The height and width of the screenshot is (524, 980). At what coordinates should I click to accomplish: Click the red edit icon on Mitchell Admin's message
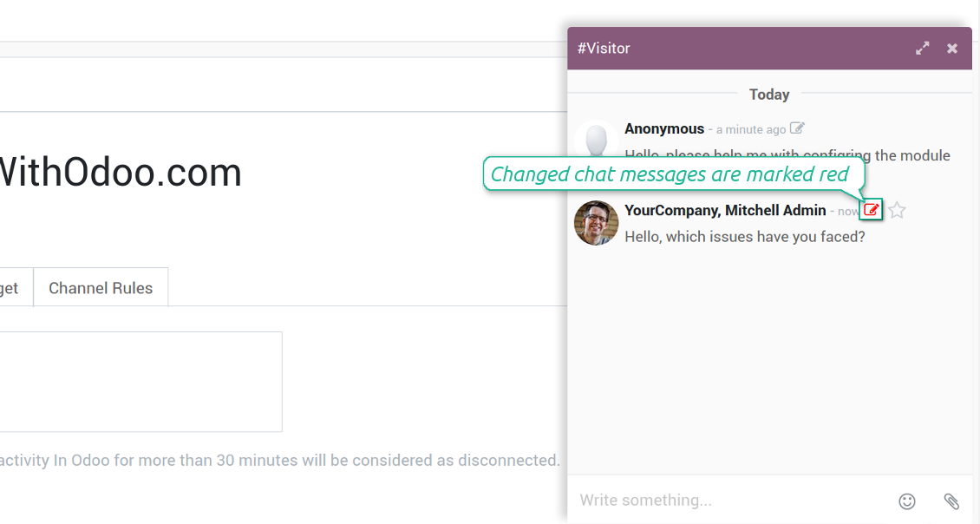point(872,210)
